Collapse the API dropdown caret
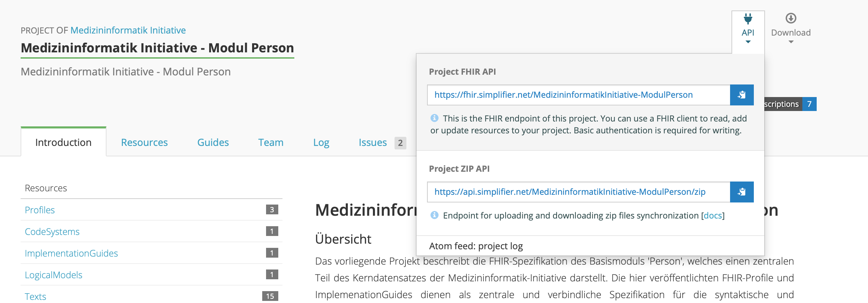Viewport: 868px width, 303px height. pyautogui.click(x=748, y=42)
